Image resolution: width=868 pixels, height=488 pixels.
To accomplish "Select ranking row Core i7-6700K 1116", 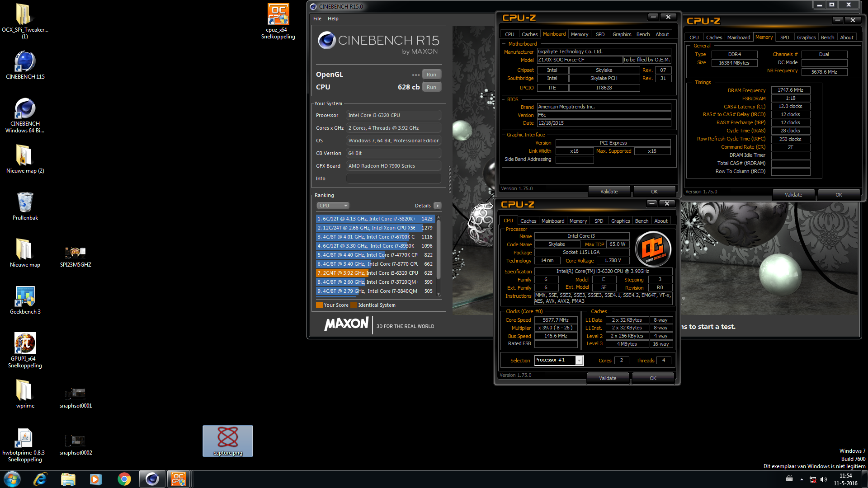I will click(x=375, y=237).
